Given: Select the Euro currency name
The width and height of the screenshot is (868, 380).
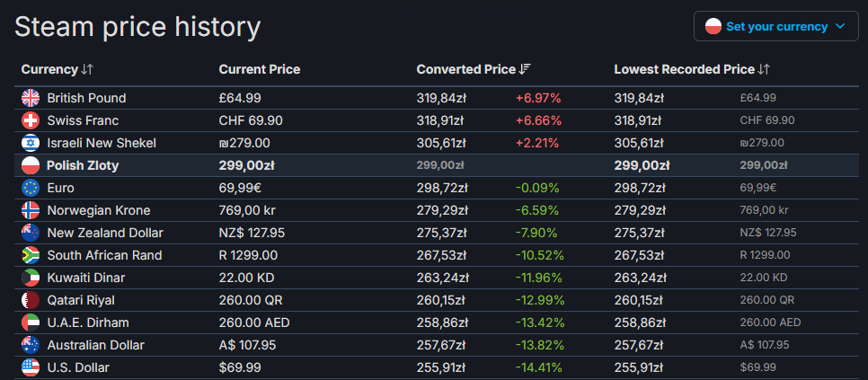Looking at the screenshot, I should tap(60, 188).
